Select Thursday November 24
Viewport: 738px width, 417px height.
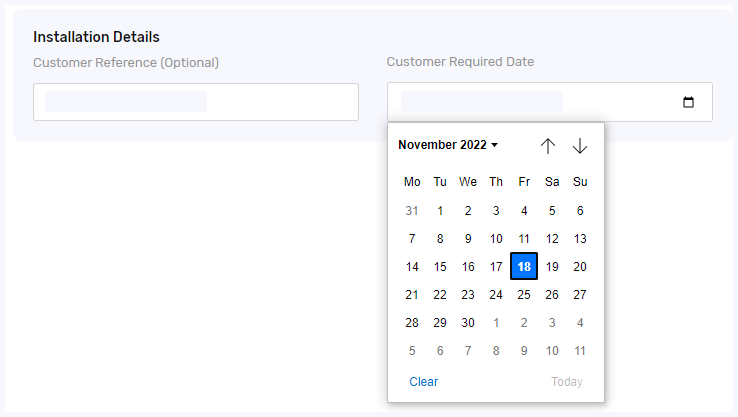tap(496, 295)
